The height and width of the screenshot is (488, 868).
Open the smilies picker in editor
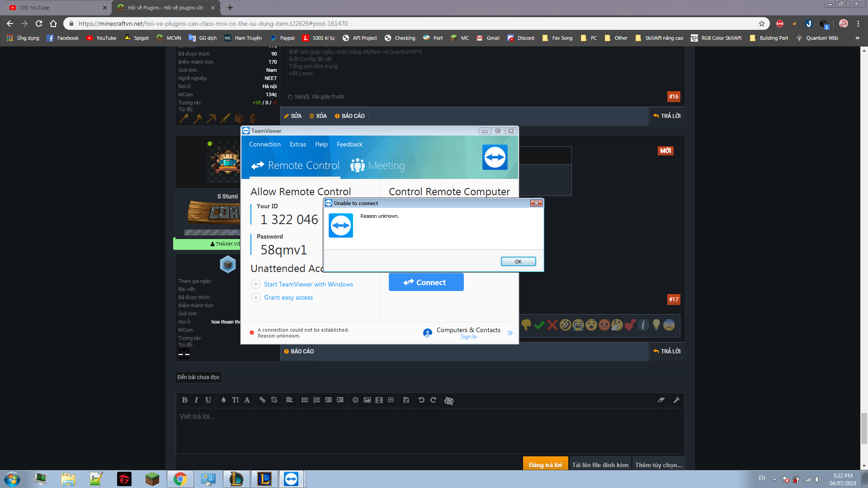[355, 400]
